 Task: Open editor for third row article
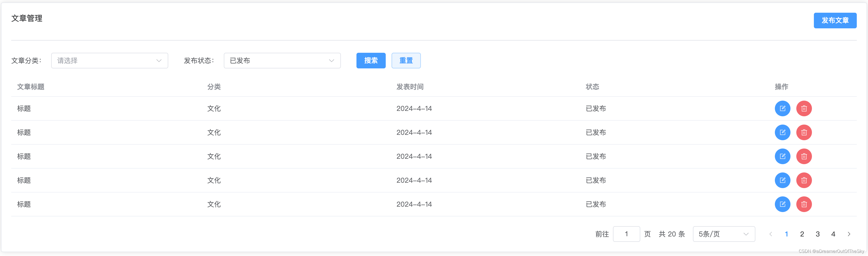coord(782,156)
